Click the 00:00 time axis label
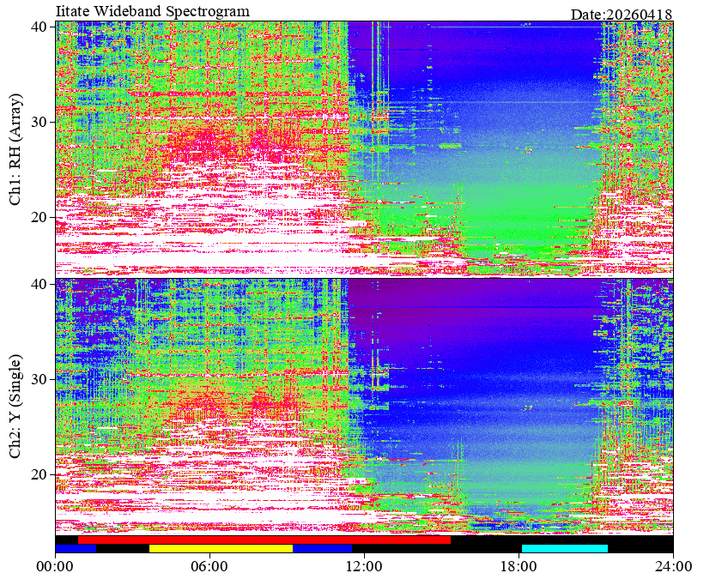The image size is (728, 573). coord(55,566)
